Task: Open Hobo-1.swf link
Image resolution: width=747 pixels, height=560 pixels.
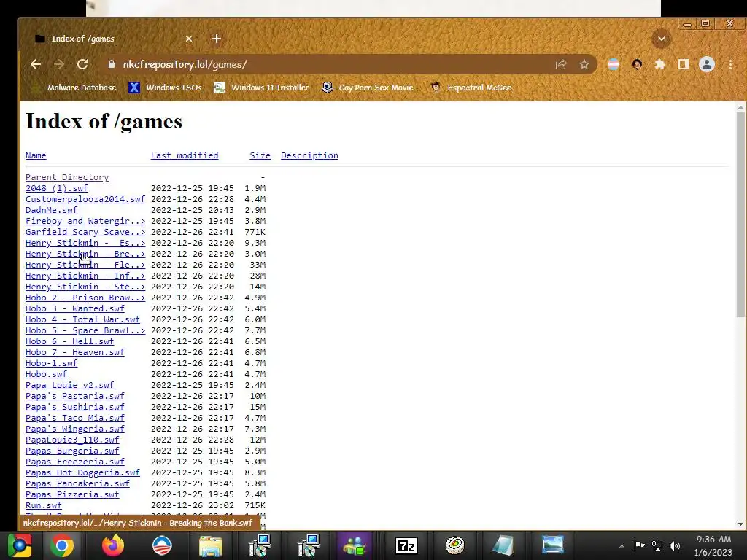Action: [52, 363]
